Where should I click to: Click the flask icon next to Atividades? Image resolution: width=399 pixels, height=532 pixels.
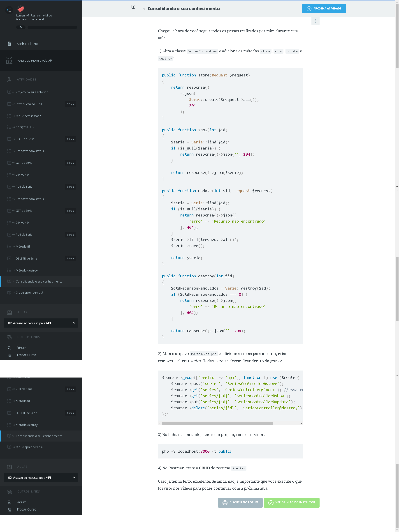[9, 80]
